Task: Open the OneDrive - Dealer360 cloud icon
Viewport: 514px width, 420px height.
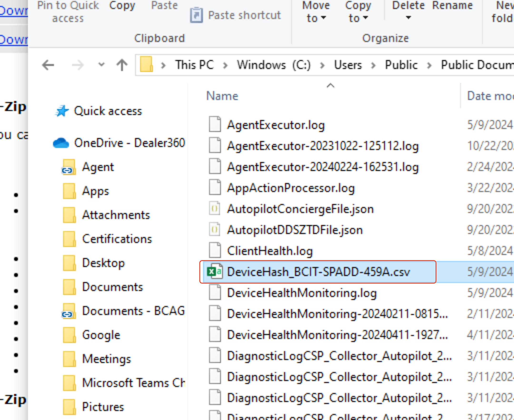Action: tap(61, 143)
